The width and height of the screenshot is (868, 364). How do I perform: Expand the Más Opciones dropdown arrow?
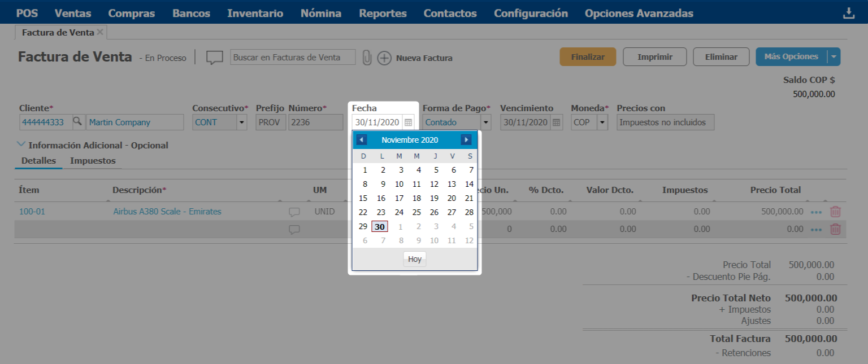point(834,57)
